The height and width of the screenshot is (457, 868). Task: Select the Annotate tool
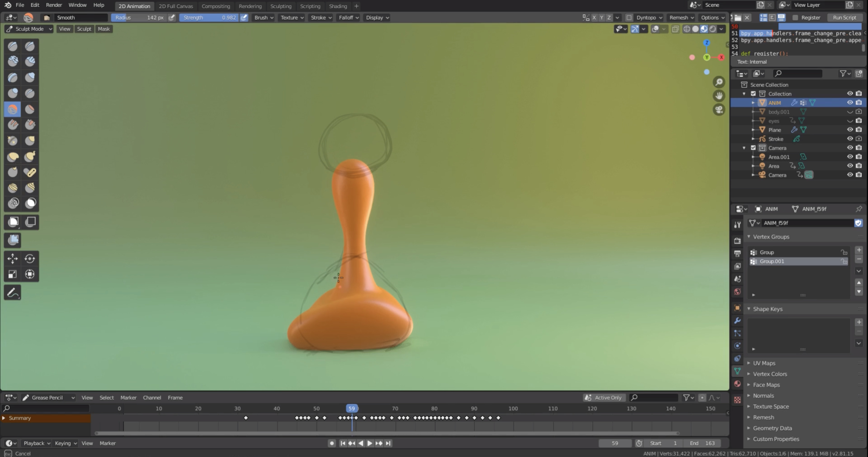(x=12, y=292)
